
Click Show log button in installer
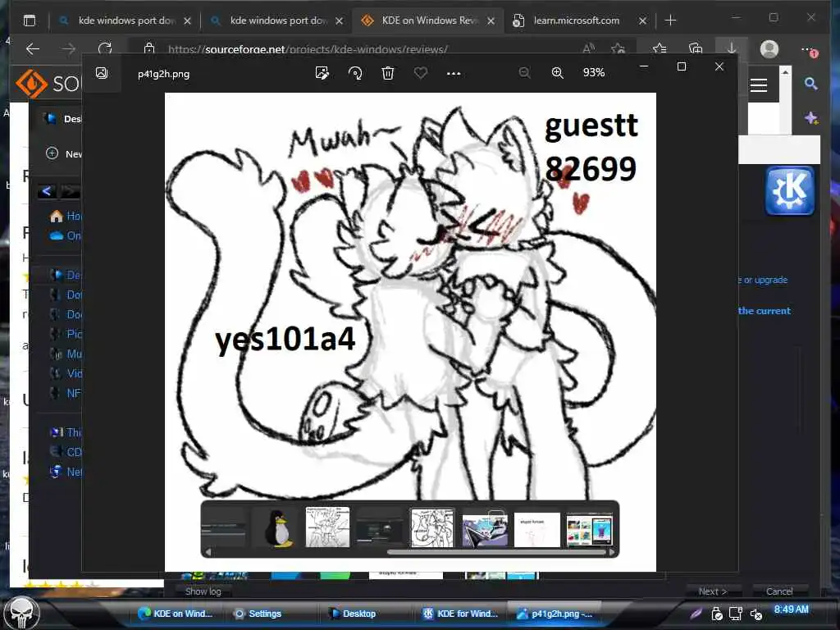[x=203, y=591]
